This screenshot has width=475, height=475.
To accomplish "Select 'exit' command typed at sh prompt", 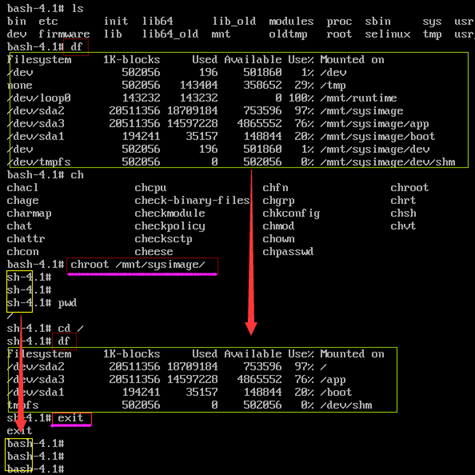I will tap(70, 418).
